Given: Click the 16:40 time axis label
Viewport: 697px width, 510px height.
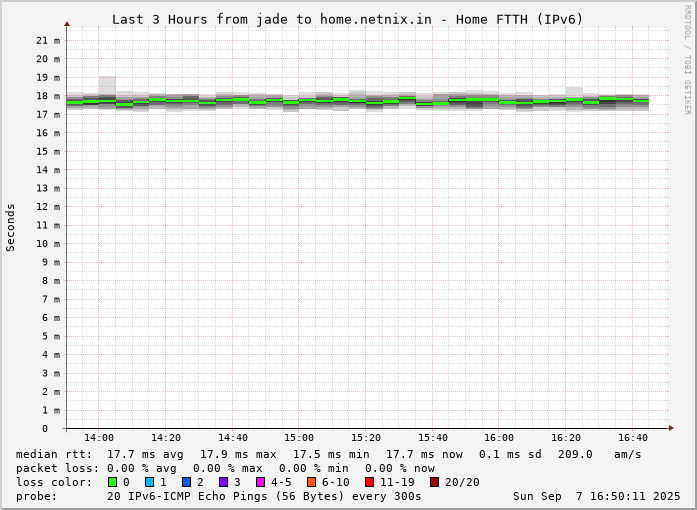Looking at the screenshot, I should point(633,438).
